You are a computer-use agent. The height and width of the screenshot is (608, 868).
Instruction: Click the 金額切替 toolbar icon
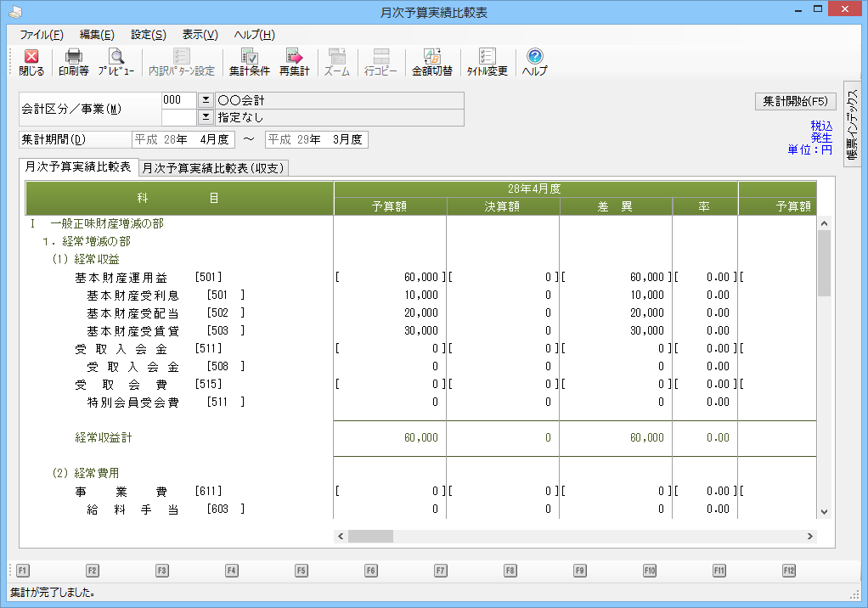[431, 57]
